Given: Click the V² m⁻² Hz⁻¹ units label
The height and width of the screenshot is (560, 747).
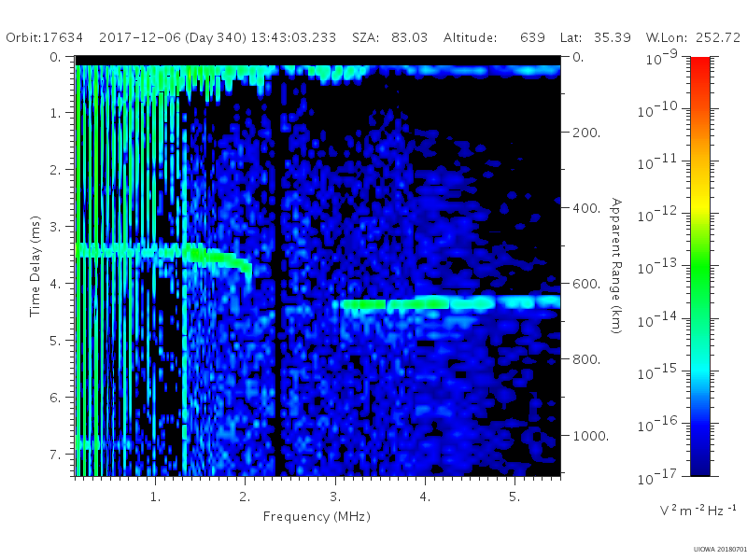Looking at the screenshot, I should pos(698,510).
